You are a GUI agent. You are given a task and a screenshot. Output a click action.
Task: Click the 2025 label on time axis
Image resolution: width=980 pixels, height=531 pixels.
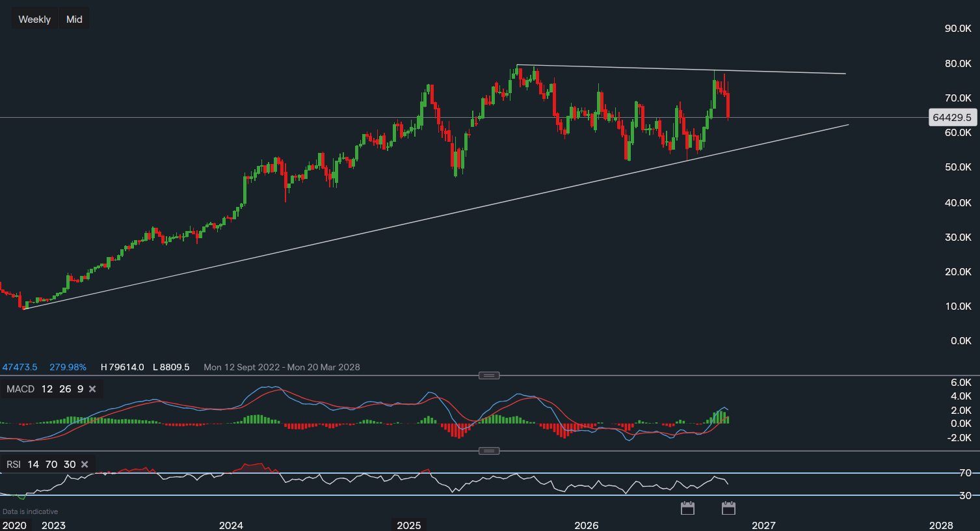409,525
